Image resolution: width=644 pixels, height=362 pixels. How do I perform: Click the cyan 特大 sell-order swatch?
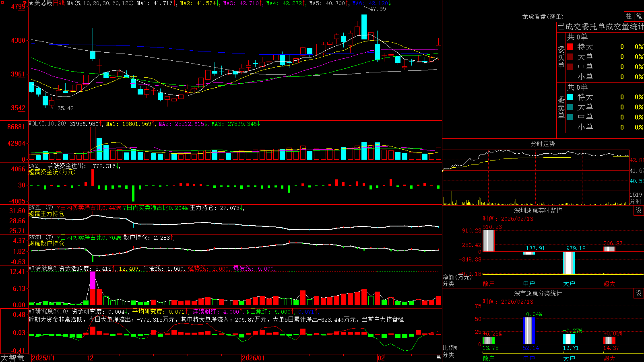point(570,97)
